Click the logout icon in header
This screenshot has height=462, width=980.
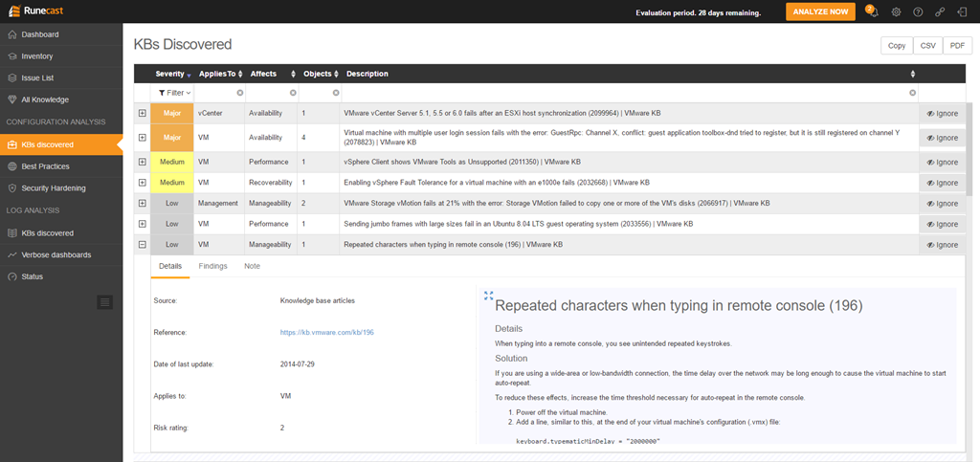coord(962,11)
